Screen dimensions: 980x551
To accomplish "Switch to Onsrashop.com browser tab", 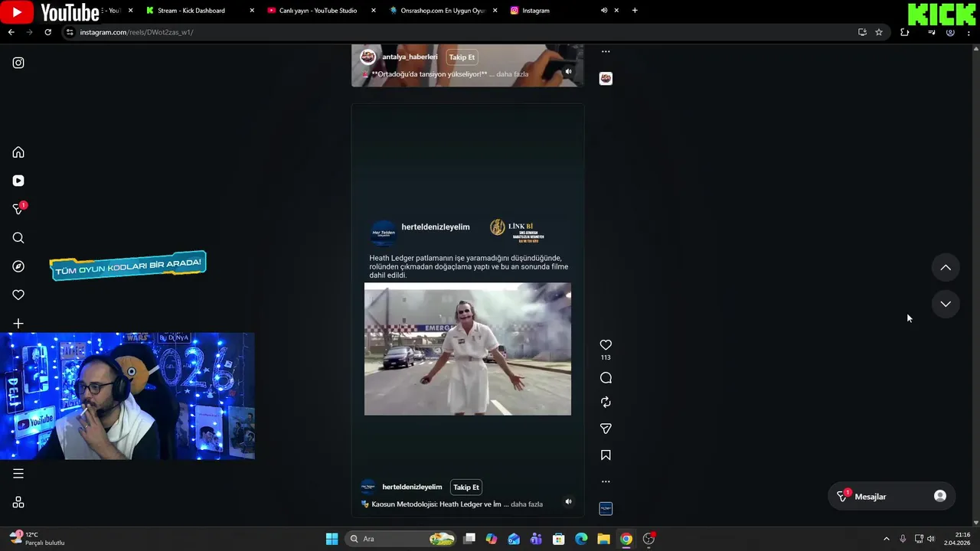I will pos(443,11).
